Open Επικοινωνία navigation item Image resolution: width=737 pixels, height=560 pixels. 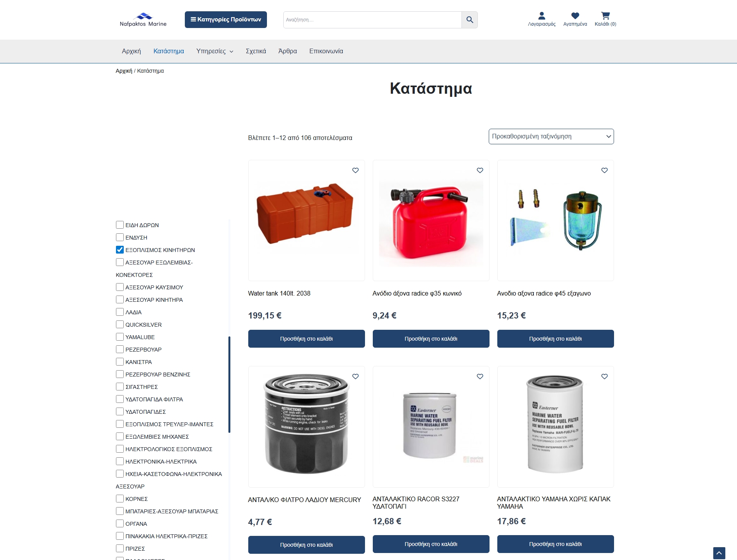[x=326, y=51]
